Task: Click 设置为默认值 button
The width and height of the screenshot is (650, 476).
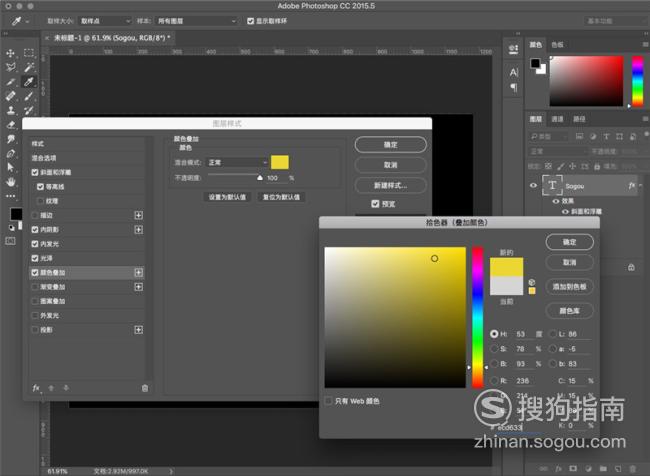Action: click(227, 197)
